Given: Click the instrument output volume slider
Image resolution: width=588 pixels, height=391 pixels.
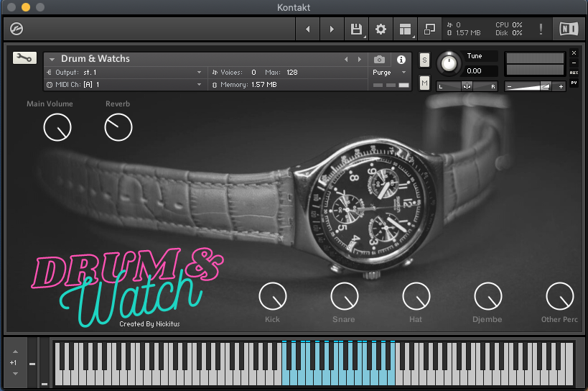Looking at the screenshot, I should coord(535,87).
